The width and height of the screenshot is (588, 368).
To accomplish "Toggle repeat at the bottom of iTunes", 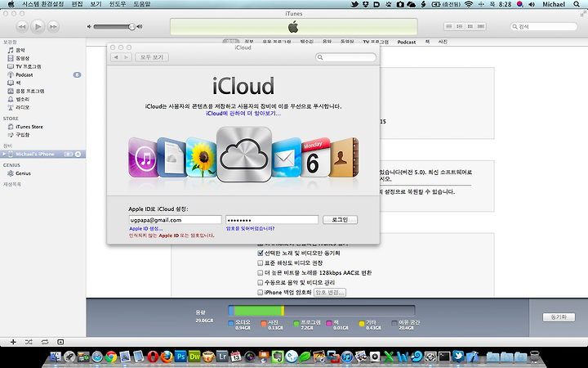I will [x=45, y=342].
